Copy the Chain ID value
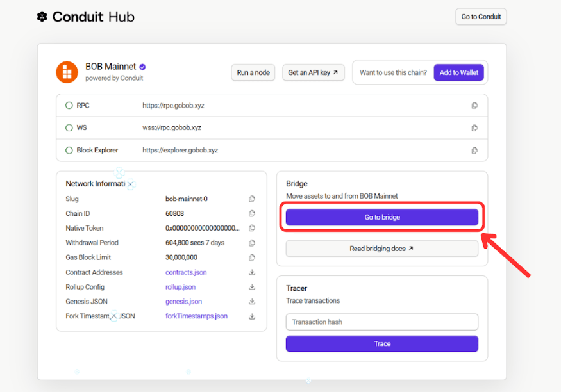 (252, 214)
